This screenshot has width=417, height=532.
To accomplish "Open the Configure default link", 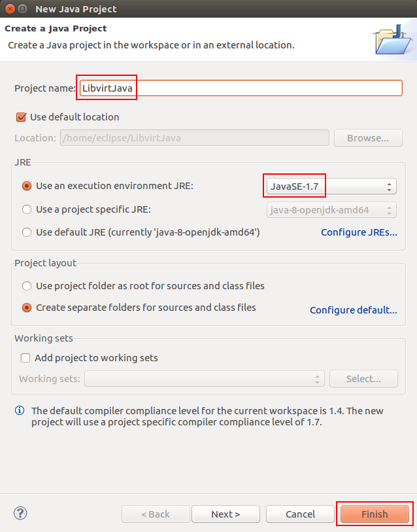I will click(x=354, y=310).
